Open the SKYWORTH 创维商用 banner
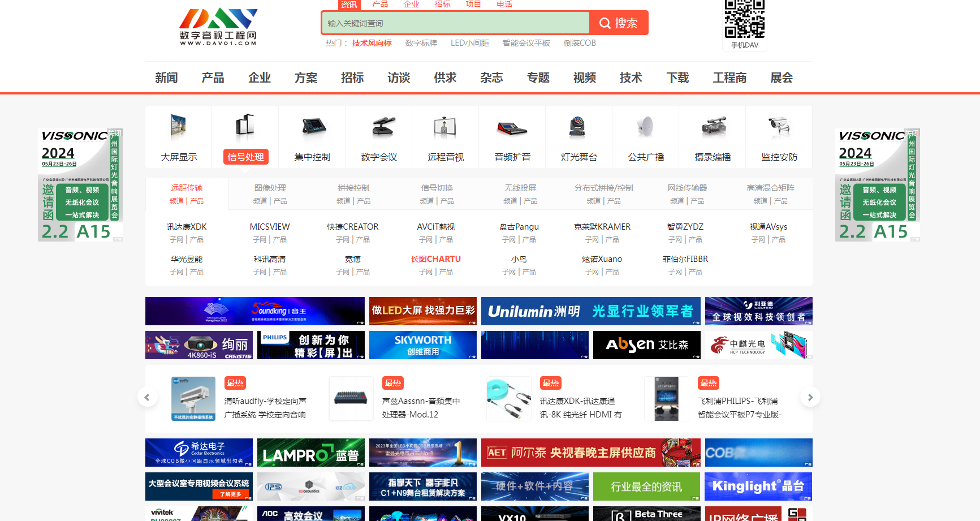The image size is (980, 521). coord(423,345)
